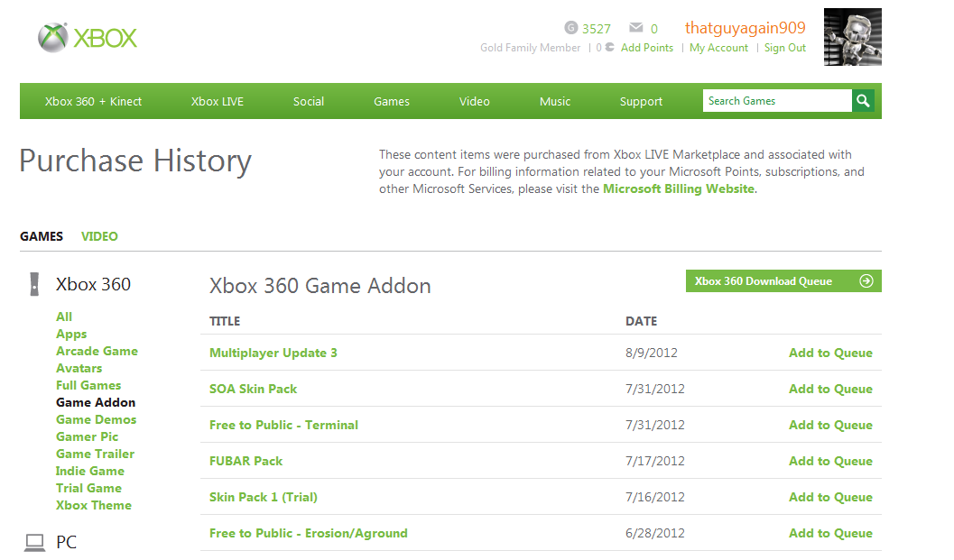Viewport: 954px width, 560px height.
Task: Click Add Points link
Action: pyautogui.click(x=647, y=48)
